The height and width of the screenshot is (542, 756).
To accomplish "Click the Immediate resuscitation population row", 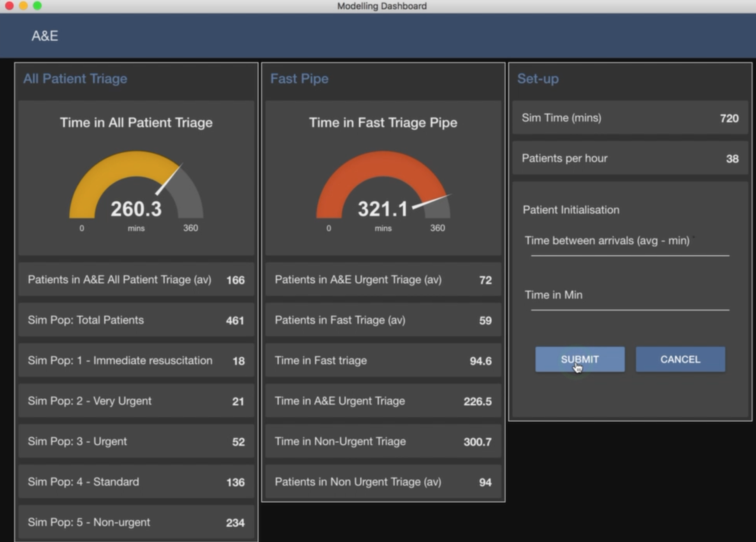I will click(136, 361).
